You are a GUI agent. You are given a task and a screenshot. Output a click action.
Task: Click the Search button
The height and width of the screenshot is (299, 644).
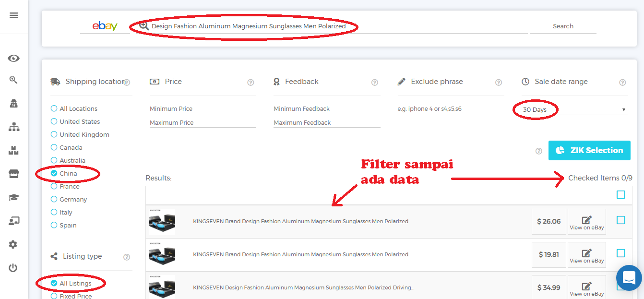pos(563,26)
